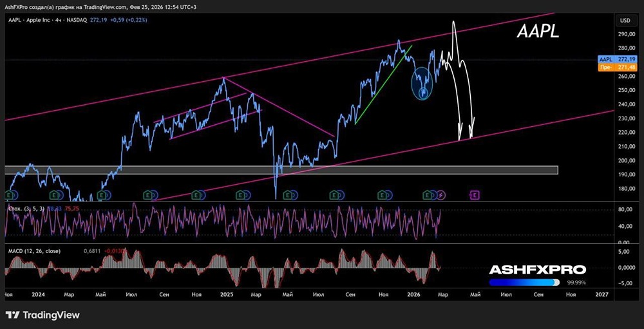Click the large AAPL text annotation
Image resolution: width=644 pixels, height=329 pixels.
click(538, 32)
